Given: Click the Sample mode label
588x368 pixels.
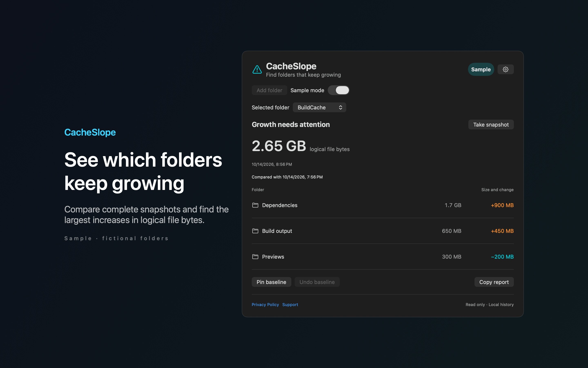Looking at the screenshot, I should point(307,90).
